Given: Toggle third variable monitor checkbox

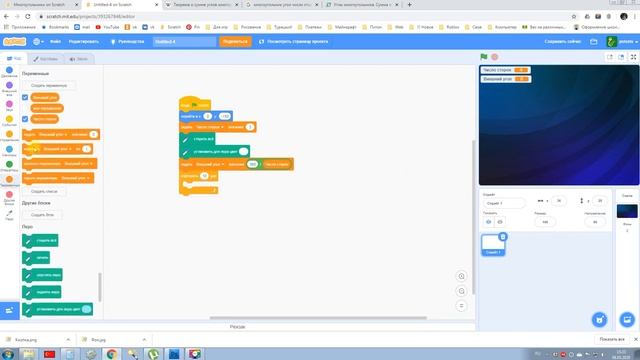Looking at the screenshot, I should coord(25,119).
